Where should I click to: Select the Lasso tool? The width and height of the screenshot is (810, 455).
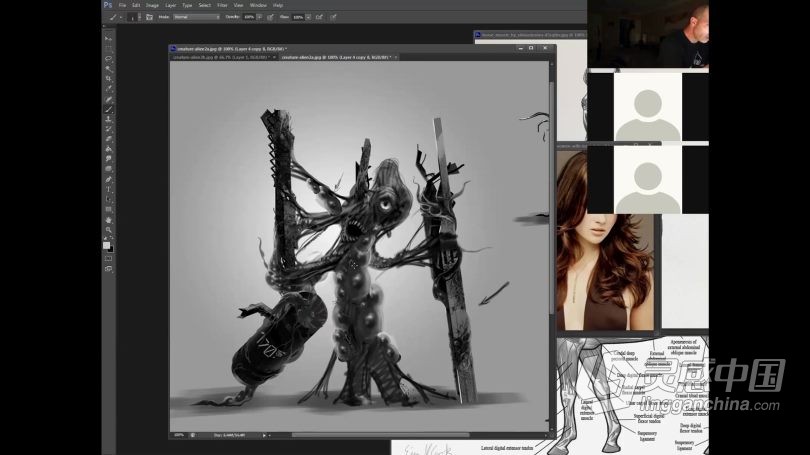[x=108, y=59]
